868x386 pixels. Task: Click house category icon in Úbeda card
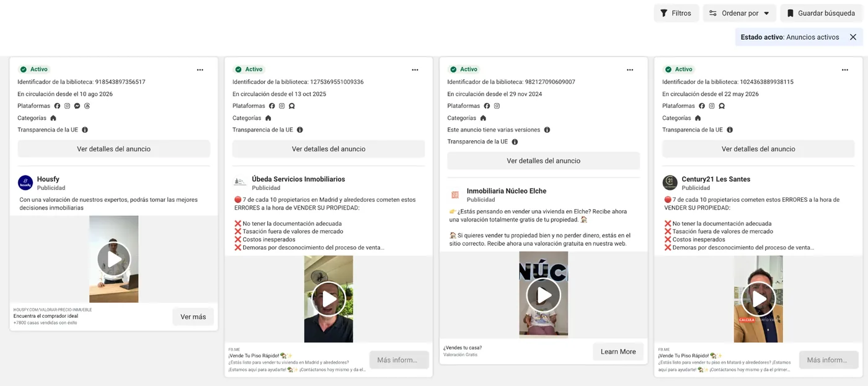tap(268, 118)
